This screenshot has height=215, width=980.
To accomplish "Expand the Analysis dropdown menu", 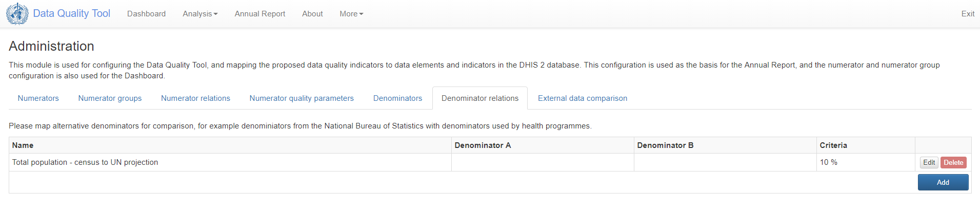I will [200, 14].
